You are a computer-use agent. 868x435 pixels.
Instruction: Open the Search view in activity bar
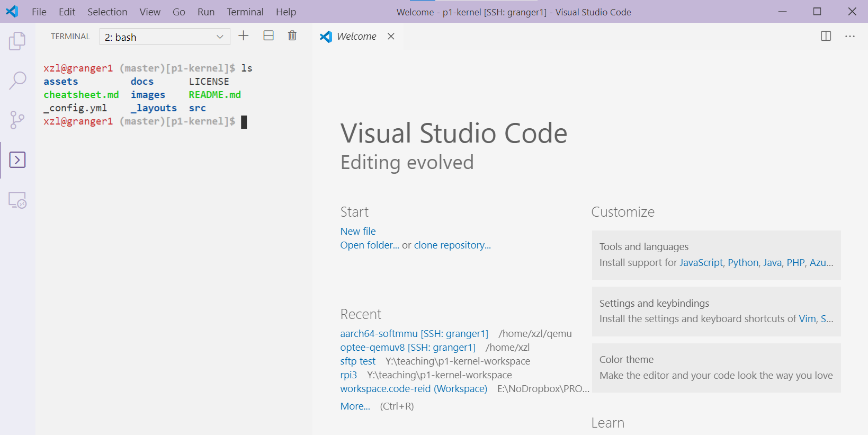click(x=17, y=81)
